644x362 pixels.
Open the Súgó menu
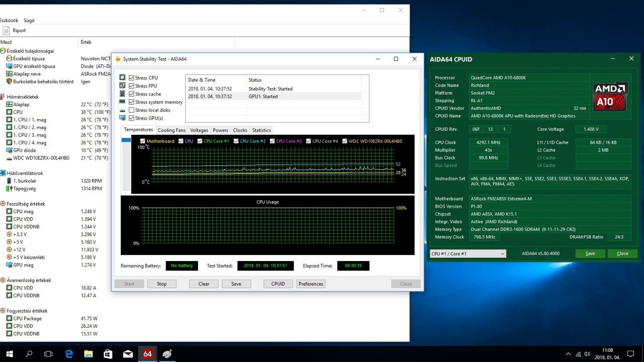pos(29,21)
